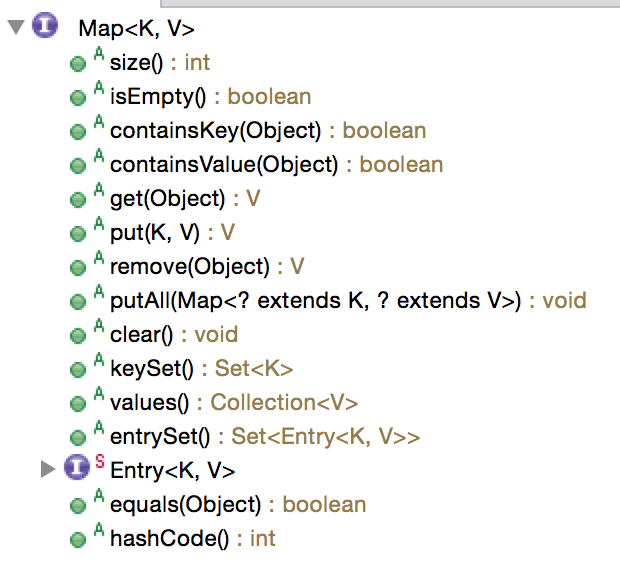This screenshot has width=620, height=588.
Task: Click the green icon beside isEmpty()
Action: pos(78,98)
